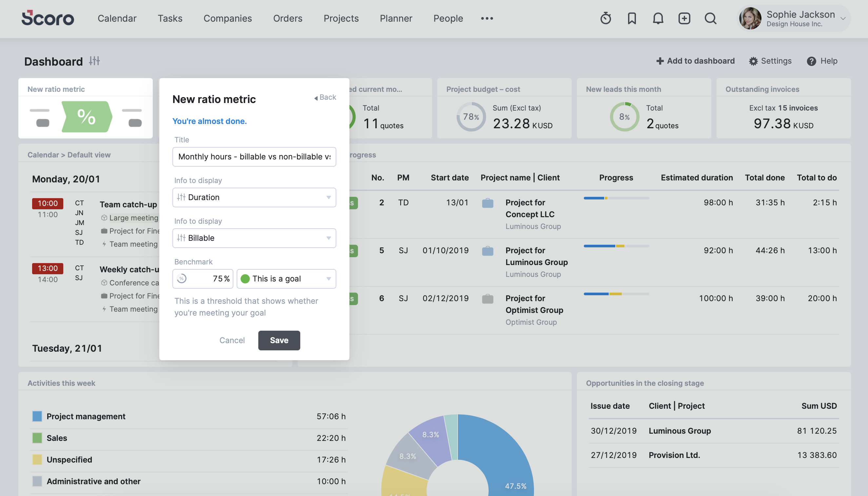This screenshot has height=496, width=868.
Task: Click progress bar for Project for Concept LLC
Action: (x=616, y=198)
